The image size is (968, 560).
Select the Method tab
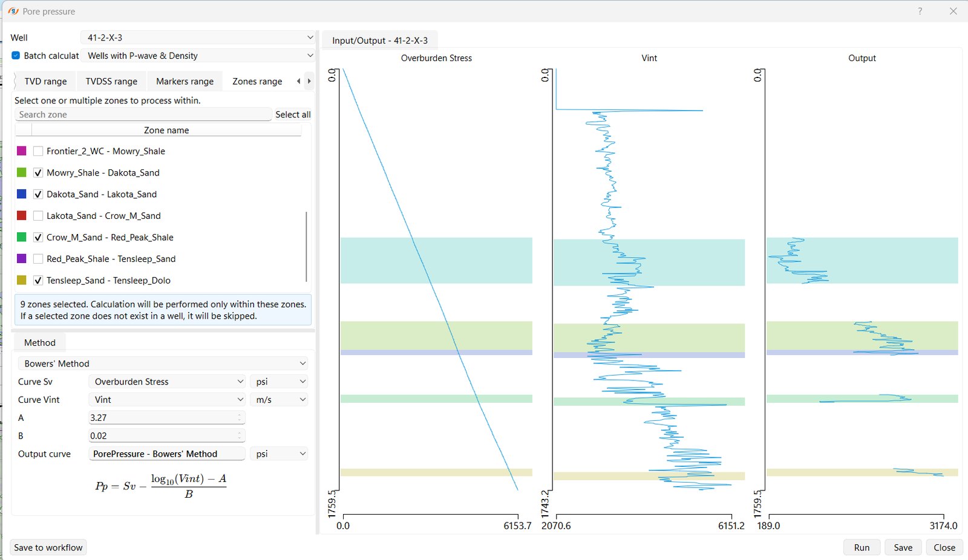pyautogui.click(x=40, y=342)
